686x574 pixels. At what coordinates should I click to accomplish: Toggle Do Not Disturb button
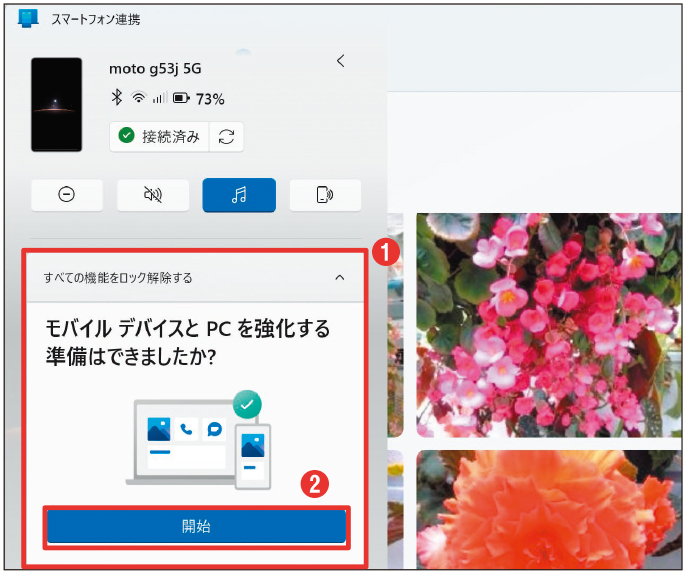[66, 195]
